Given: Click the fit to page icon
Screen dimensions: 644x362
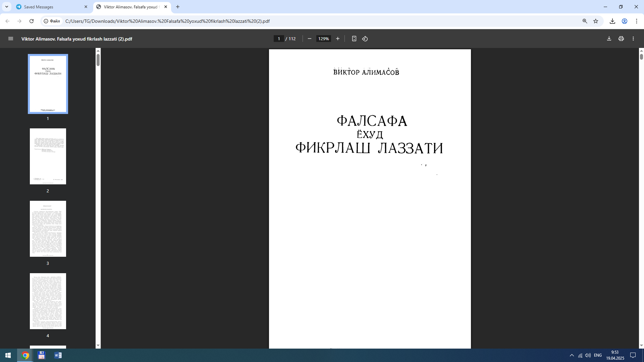Looking at the screenshot, I should click(x=354, y=39).
